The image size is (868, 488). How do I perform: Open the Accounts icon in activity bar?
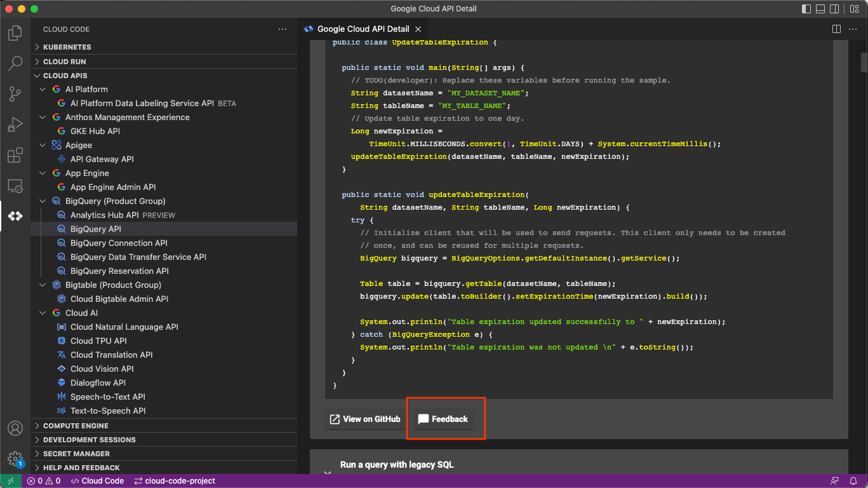pyautogui.click(x=15, y=428)
